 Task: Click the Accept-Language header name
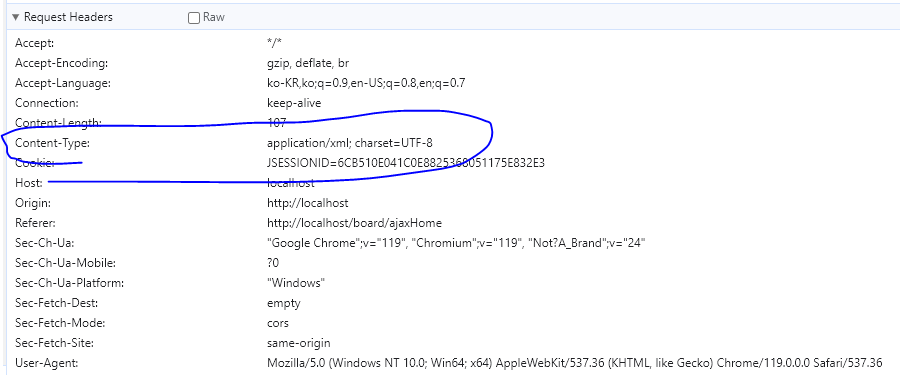click(x=63, y=83)
